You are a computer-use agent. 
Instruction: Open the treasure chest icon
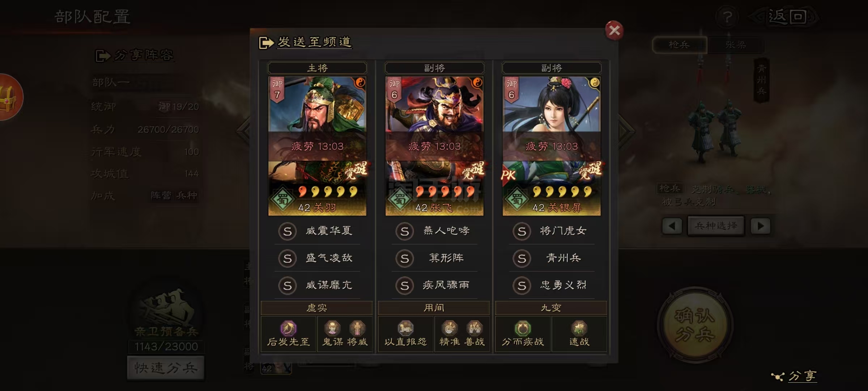click(x=9, y=97)
